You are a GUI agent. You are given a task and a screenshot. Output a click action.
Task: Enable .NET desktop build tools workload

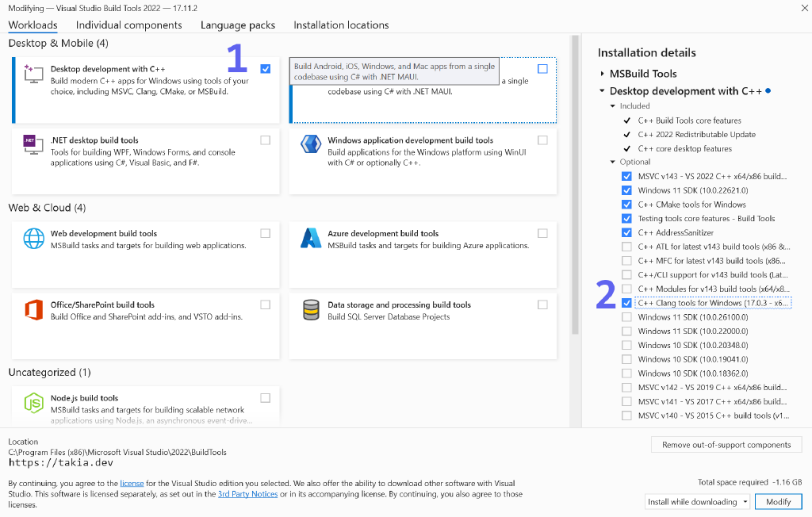click(266, 140)
